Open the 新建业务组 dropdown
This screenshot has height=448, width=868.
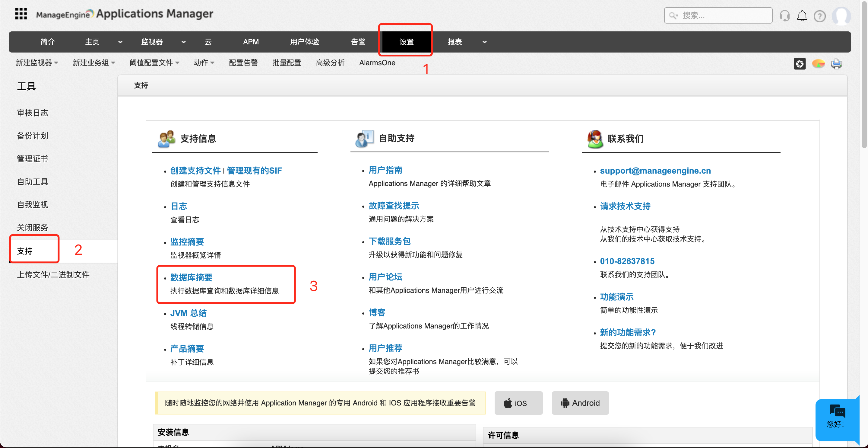[94, 63]
